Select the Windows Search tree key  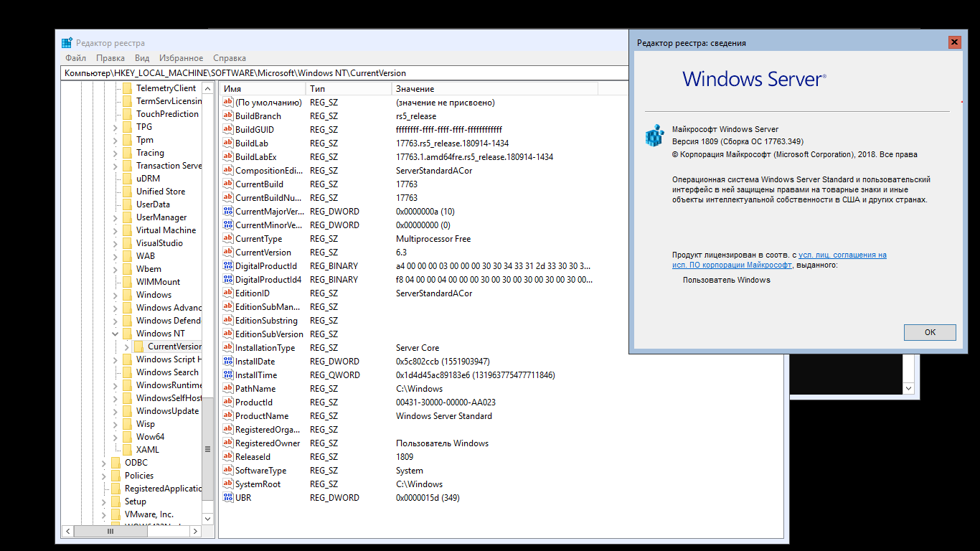(167, 372)
